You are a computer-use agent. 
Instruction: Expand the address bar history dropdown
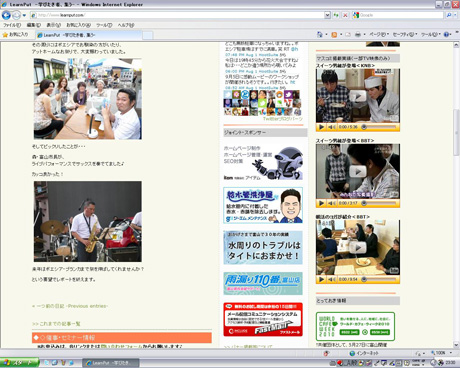tap(327, 15)
